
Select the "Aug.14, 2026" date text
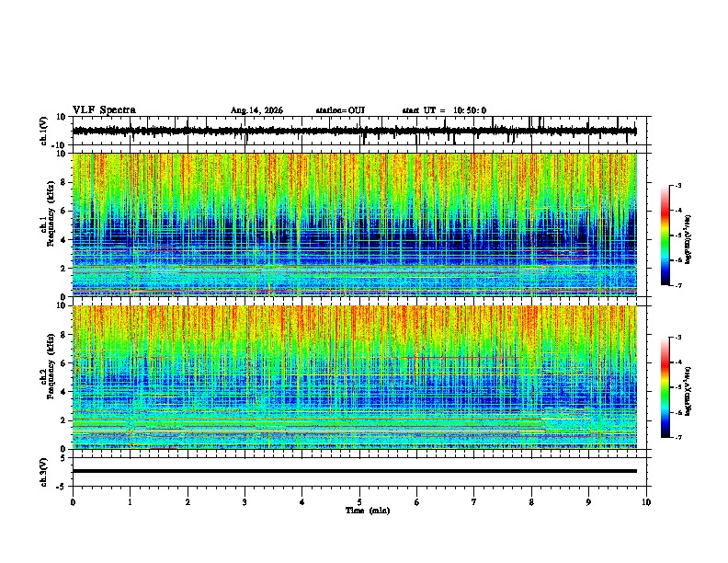(256, 110)
